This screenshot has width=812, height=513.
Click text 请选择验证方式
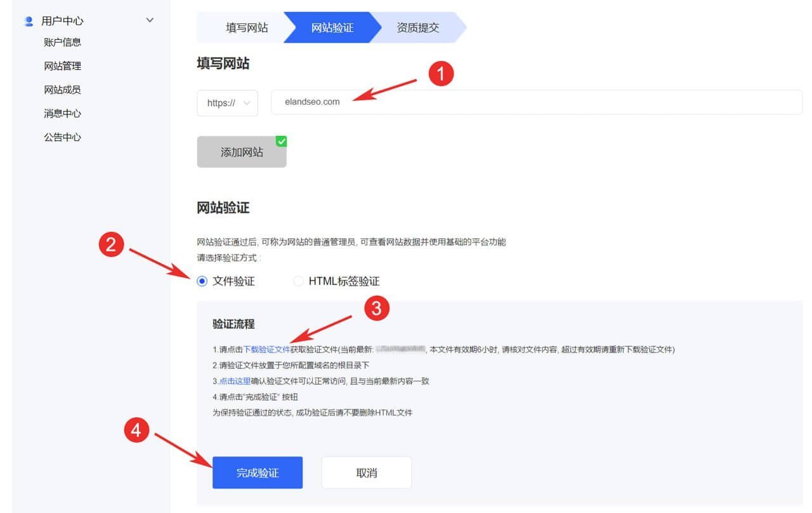point(229,258)
